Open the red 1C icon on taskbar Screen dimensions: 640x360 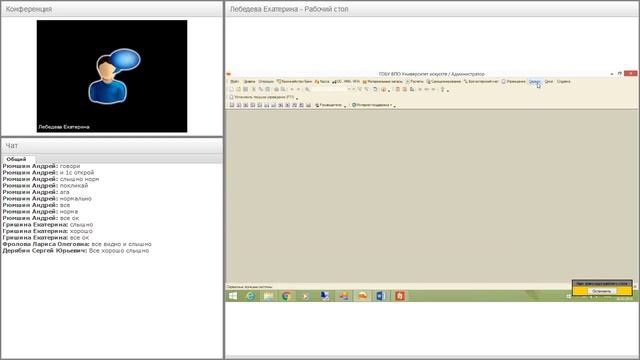tap(400, 296)
